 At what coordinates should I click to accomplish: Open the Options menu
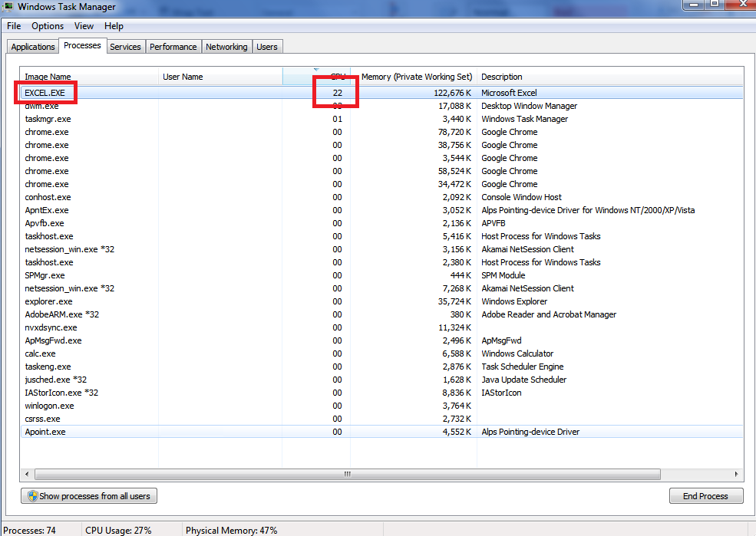pyautogui.click(x=48, y=26)
